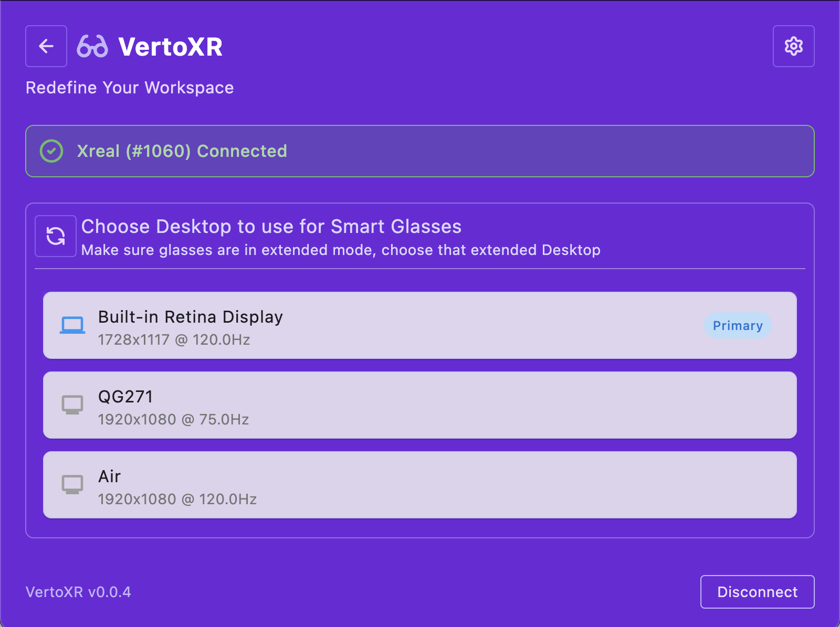
Task: Click the monitor icon next to QG271
Action: click(72, 405)
